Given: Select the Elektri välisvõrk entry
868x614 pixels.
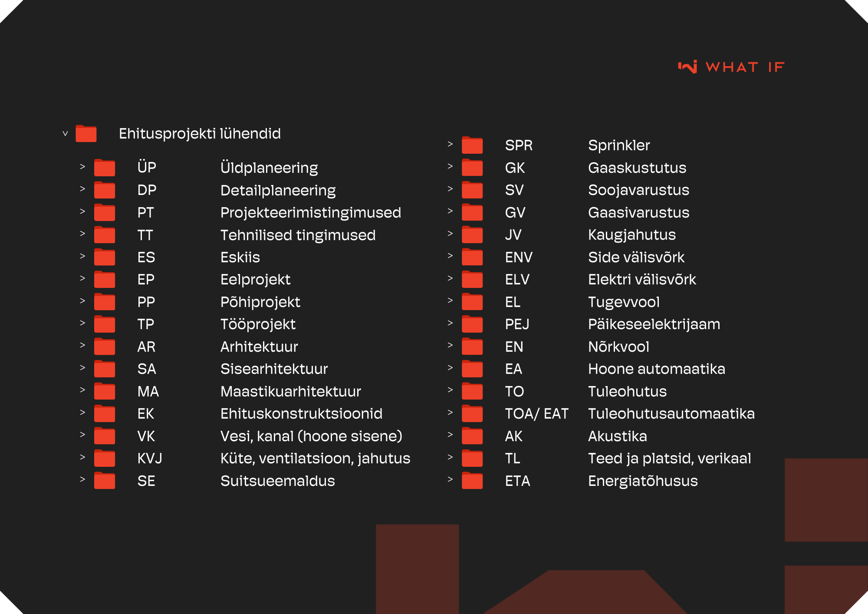Looking at the screenshot, I should [642, 280].
